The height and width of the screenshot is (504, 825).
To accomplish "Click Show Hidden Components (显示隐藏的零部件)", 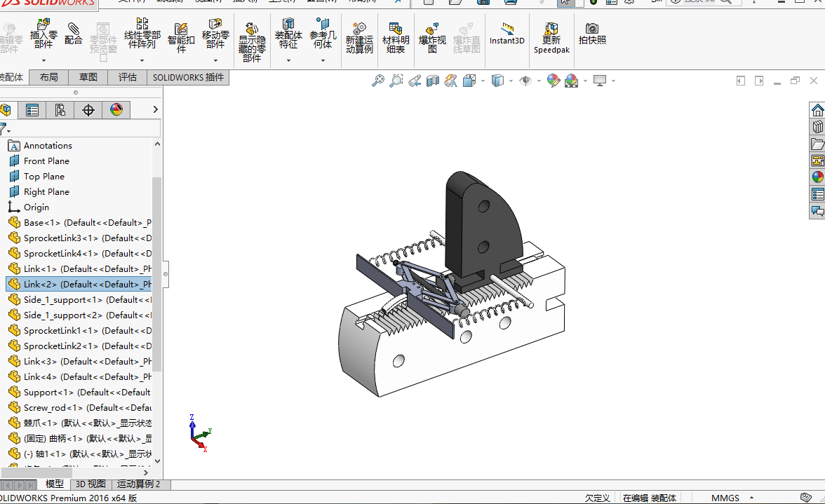I will (x=252, y=42).
